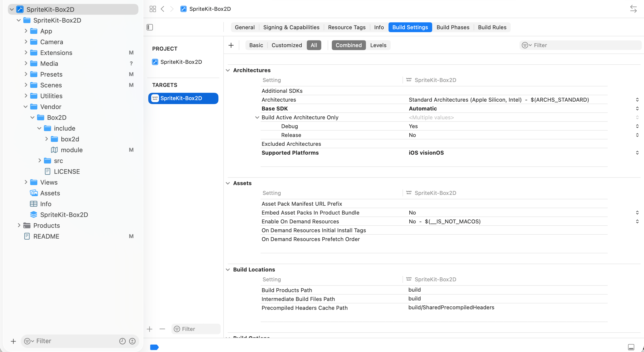This screenshot has height=352, width=644.
Task: Show recently modified files clock filter
Action: click(122, 341)
